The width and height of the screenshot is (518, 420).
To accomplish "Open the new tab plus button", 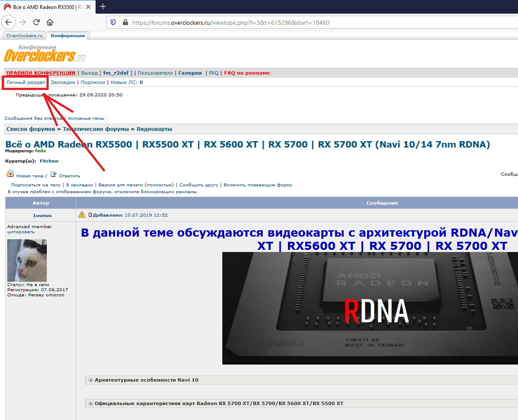I will point(103,6).
